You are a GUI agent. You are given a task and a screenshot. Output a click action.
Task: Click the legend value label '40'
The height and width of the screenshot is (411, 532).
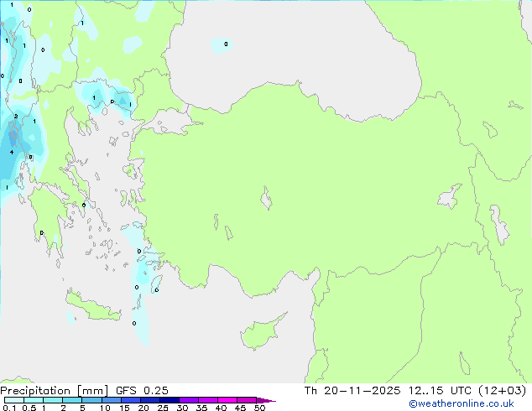coord(221,408)
